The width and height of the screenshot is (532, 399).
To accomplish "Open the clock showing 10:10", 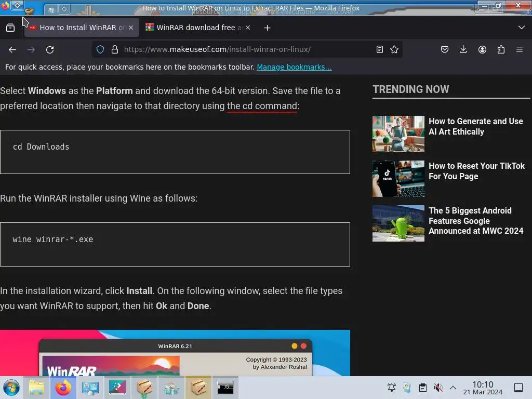I will pos(483,388).
